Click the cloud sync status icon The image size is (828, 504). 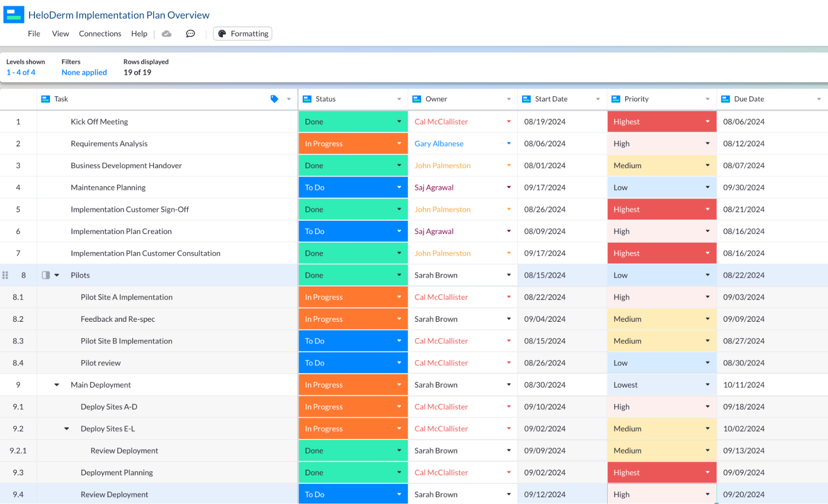tap(167, 34)
